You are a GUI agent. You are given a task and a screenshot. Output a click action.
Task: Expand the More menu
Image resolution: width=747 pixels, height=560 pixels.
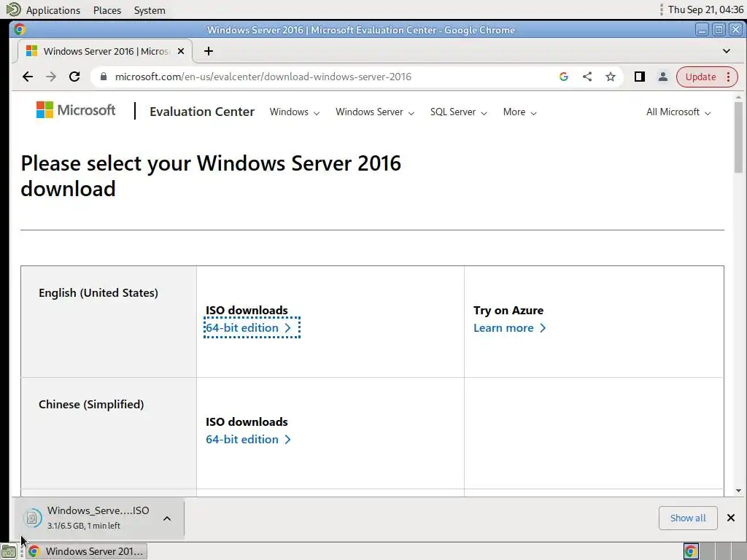point(519,112)
